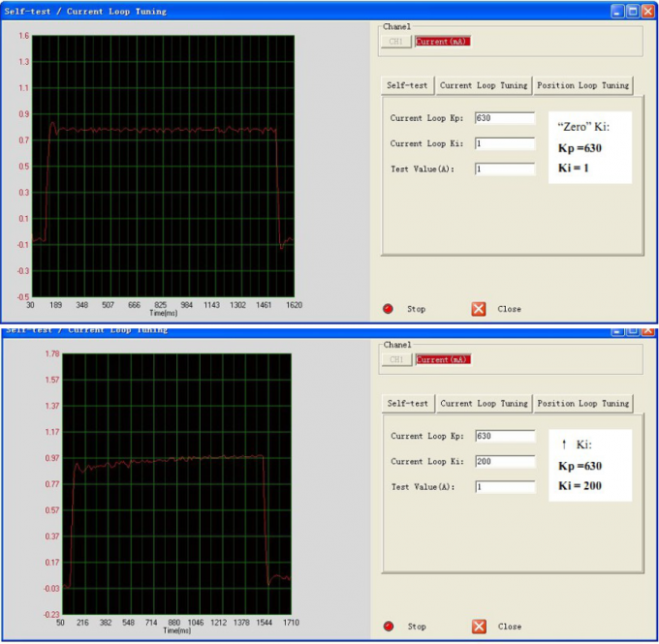
Task: Click the Current Loop Ki field showing 1
Action: coord(505,143)
